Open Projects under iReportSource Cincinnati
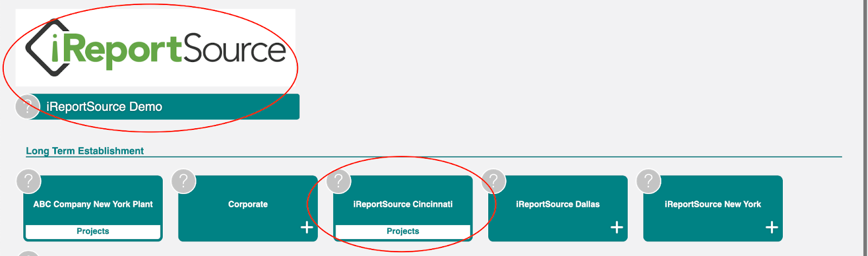 (x=403, y=232)
